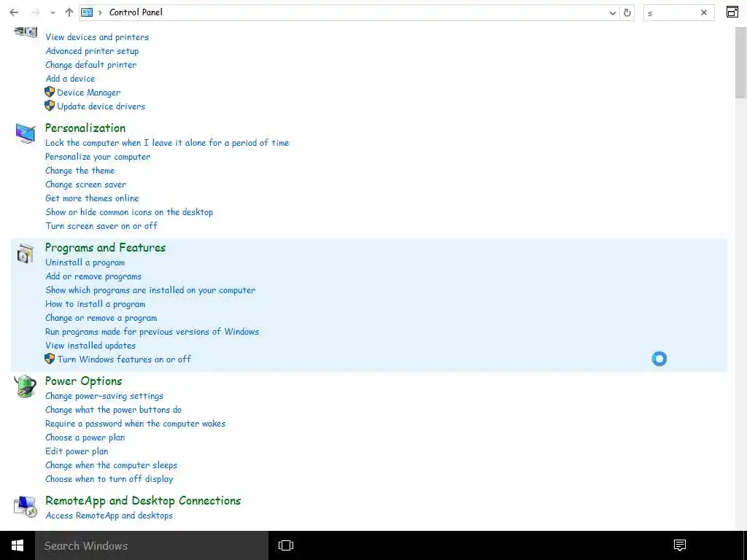Clear the search box with the X
The width and height of the screenshot is (747, 560).
coord(704,13)
